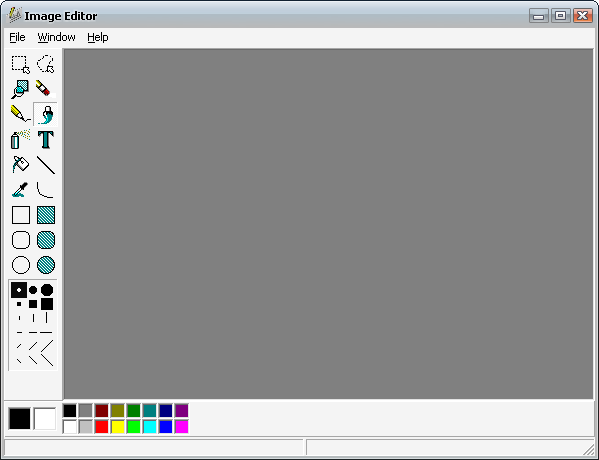Select the medium horizontal line brush
Screen dimensions: 599x460
33,332
